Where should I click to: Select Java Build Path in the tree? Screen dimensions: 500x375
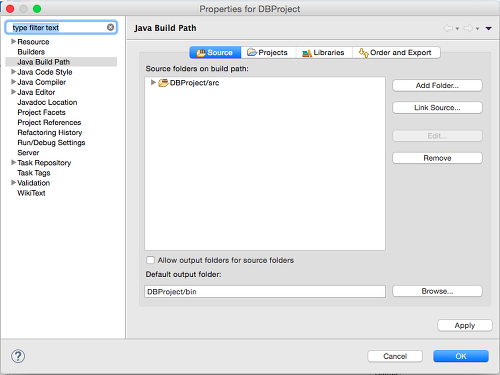44,62
